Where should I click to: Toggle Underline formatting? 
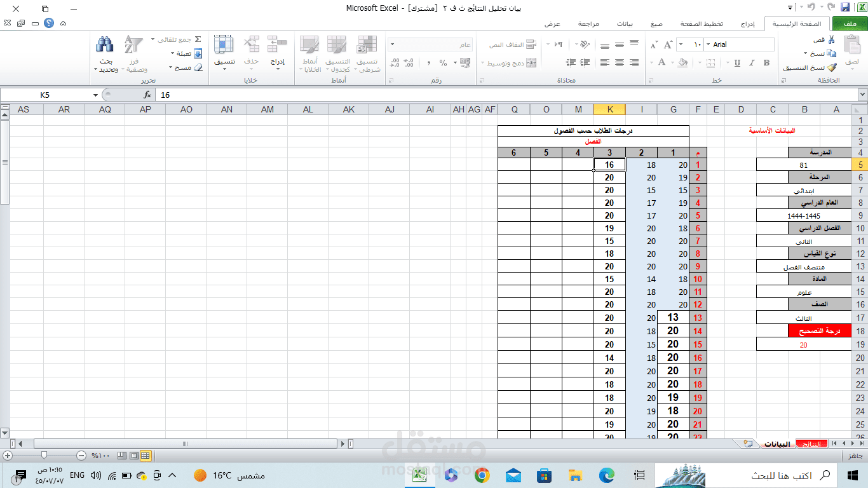[x=737, y=63]
